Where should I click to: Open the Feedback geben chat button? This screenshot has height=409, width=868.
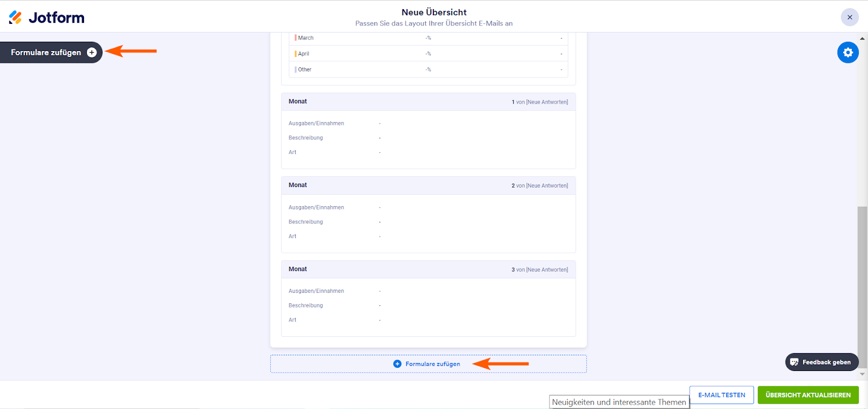821,362
